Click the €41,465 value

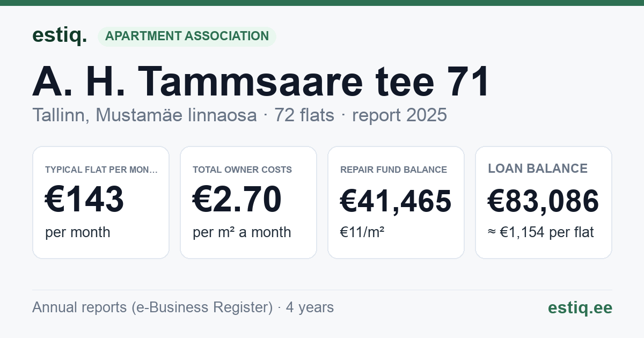(x=396, y=201)
